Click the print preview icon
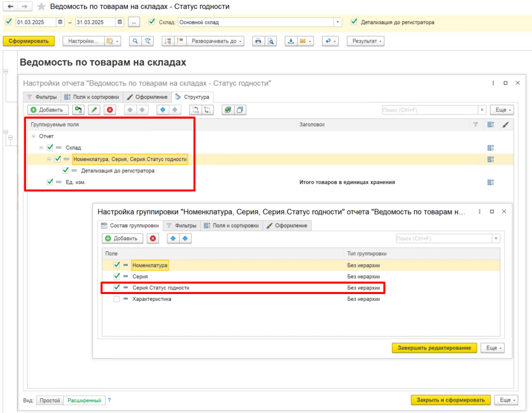The height and width of the screenshot is (413, 532). tap(271, 41)
